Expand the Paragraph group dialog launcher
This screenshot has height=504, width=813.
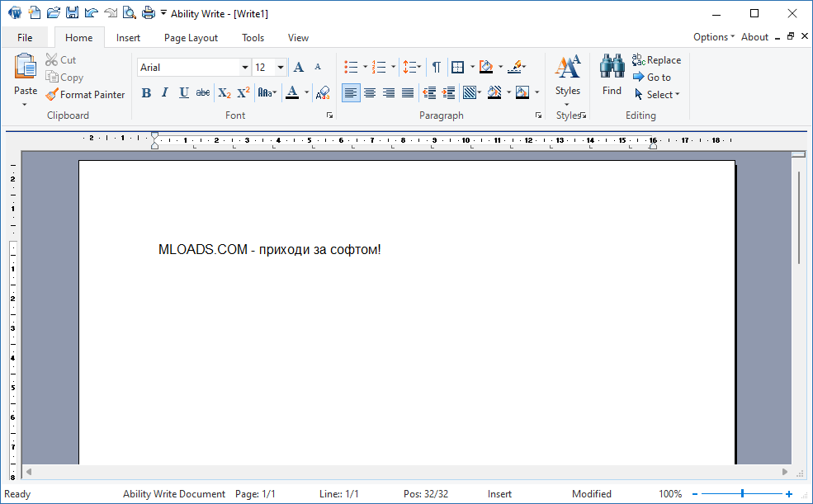539,115
